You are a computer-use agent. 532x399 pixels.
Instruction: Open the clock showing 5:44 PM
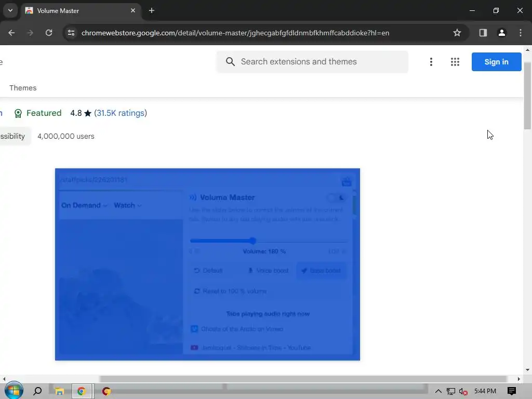coord(485,391)
